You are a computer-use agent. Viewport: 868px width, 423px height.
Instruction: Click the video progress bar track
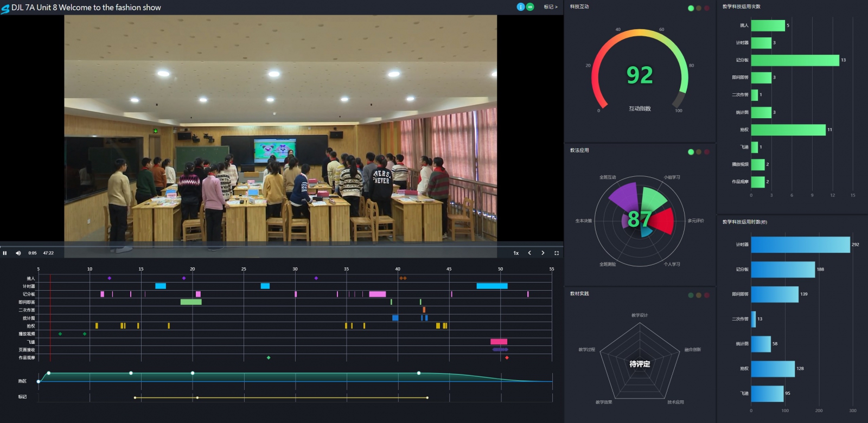271,246
